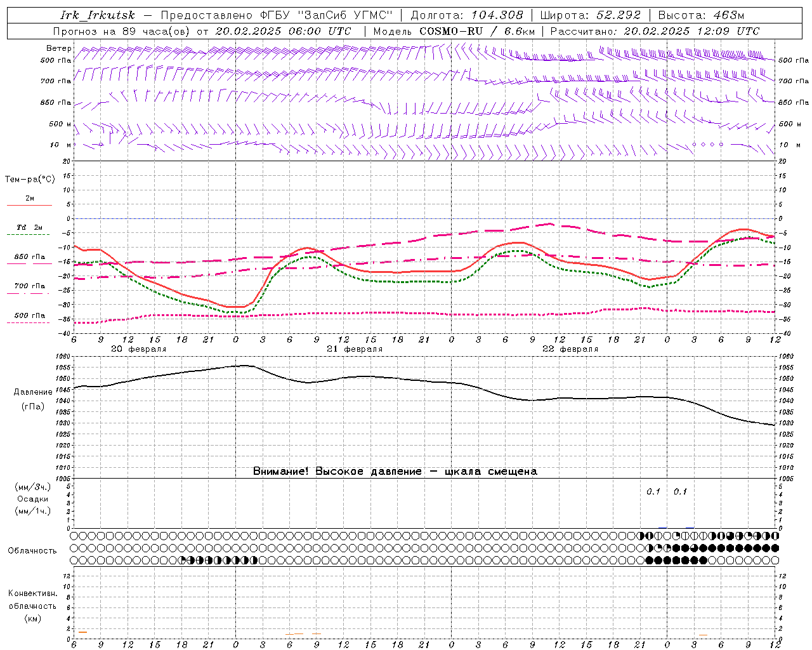
Task: Select the elevation text Высота: 463м
Action: click(x=701, y=15)
